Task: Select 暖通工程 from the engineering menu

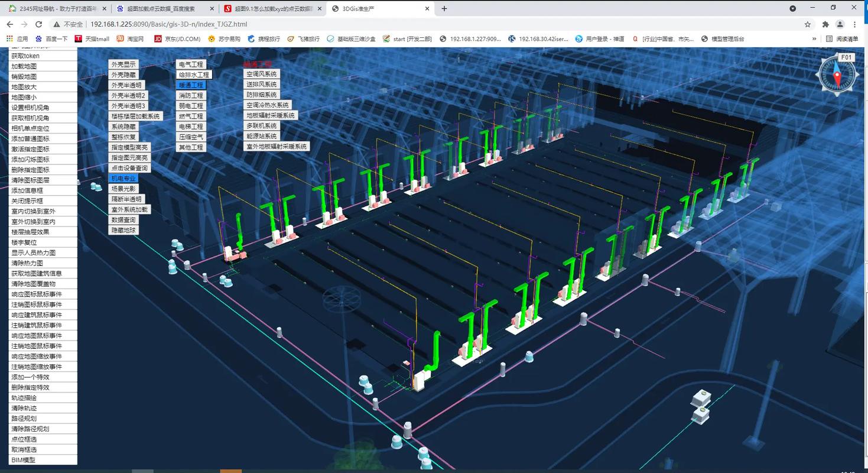Action: [190, 85]
